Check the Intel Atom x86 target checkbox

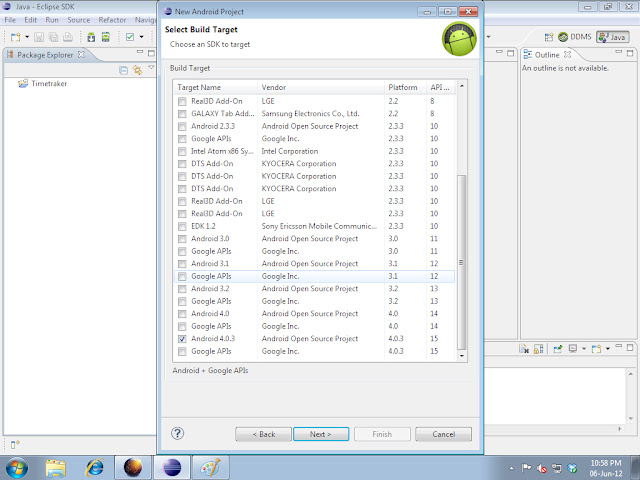[182, 151]
